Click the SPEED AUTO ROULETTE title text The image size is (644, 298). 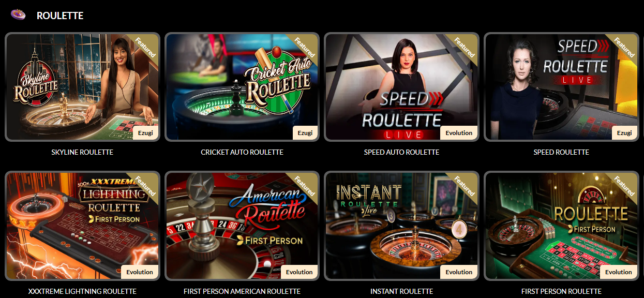(x=401, y=152)
